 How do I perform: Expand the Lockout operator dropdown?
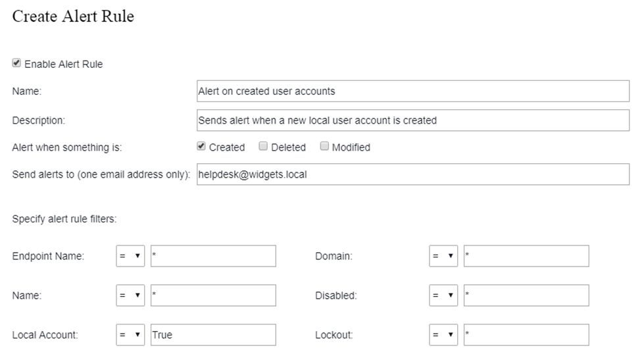tap(443, 335)
